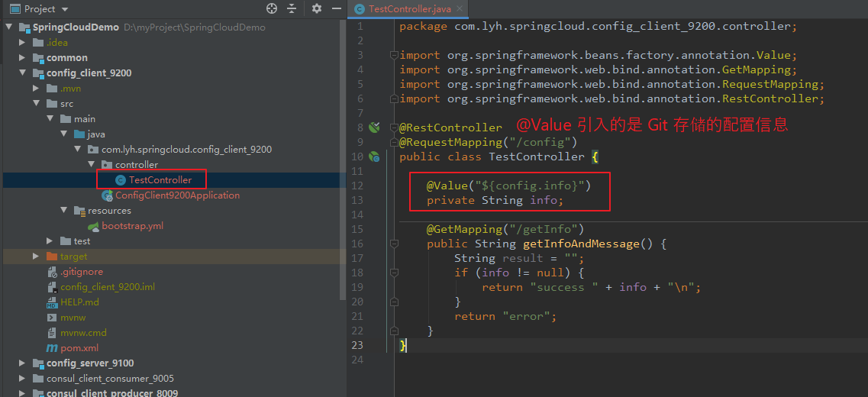Click on @GetMapping("/getInfo") annotation
Viewport: 868px width, 397px height.
pos(505,229)
